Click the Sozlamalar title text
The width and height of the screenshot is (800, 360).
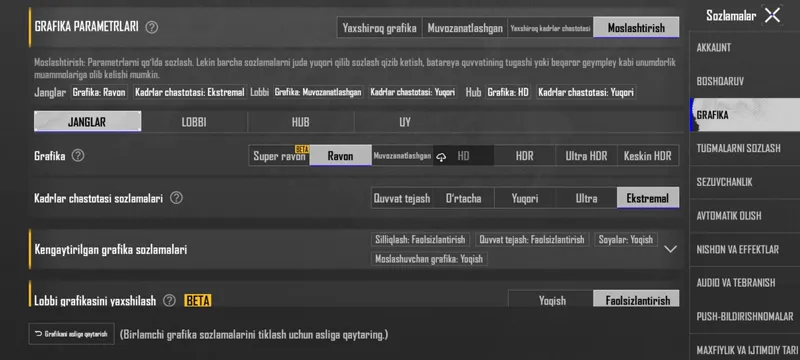tap(731, 16)
